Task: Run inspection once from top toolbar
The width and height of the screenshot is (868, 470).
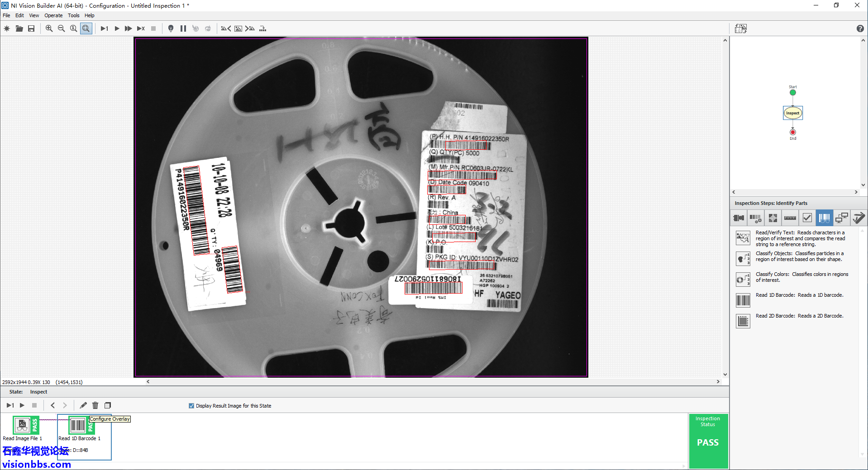Action: [x=104, y=28]
